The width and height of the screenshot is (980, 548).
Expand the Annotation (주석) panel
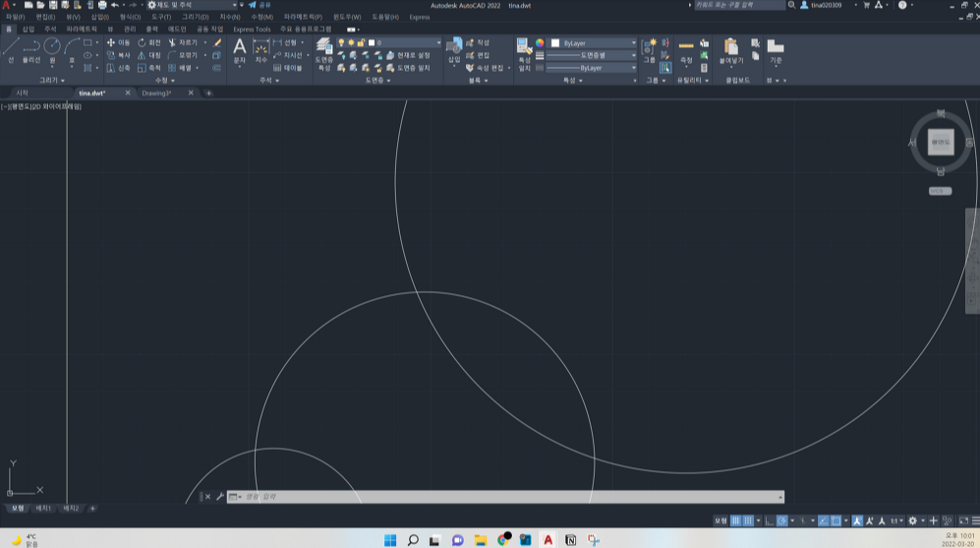pos(269,80)
